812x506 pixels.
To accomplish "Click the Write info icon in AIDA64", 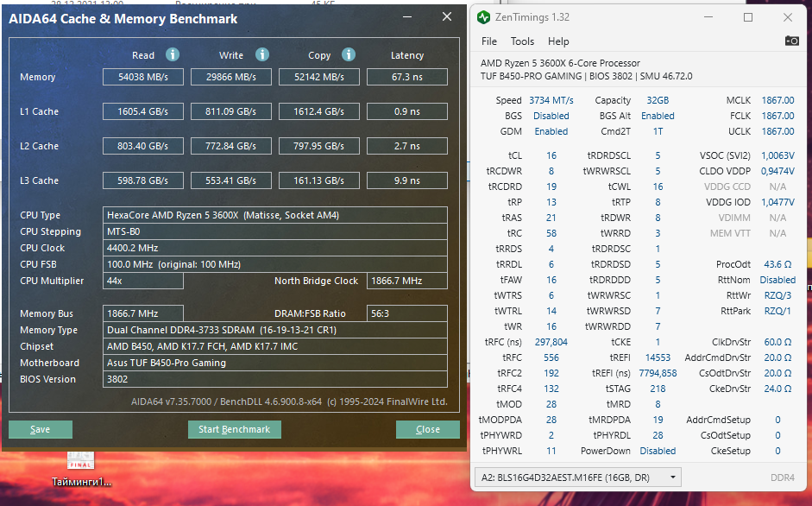I will pos(262,54).
